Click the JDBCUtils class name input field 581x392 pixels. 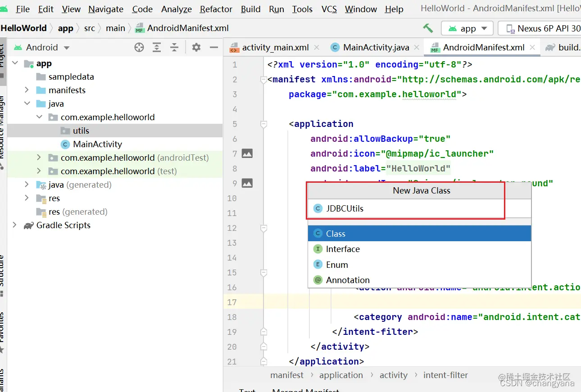(x=419, y=208)
